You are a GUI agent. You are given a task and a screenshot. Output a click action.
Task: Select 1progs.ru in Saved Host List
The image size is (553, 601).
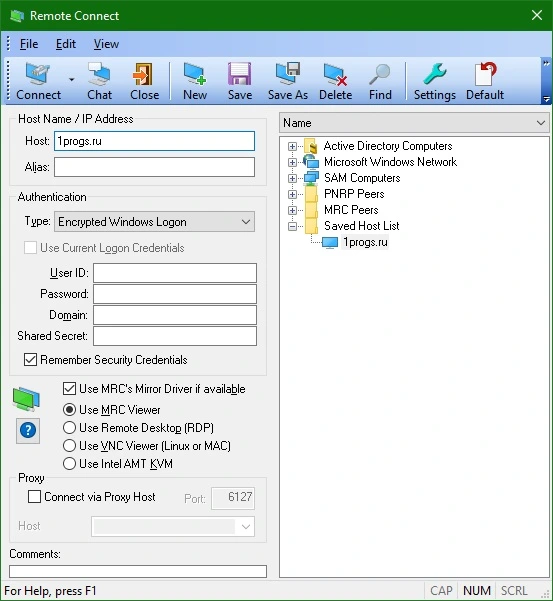coord(365,242)
